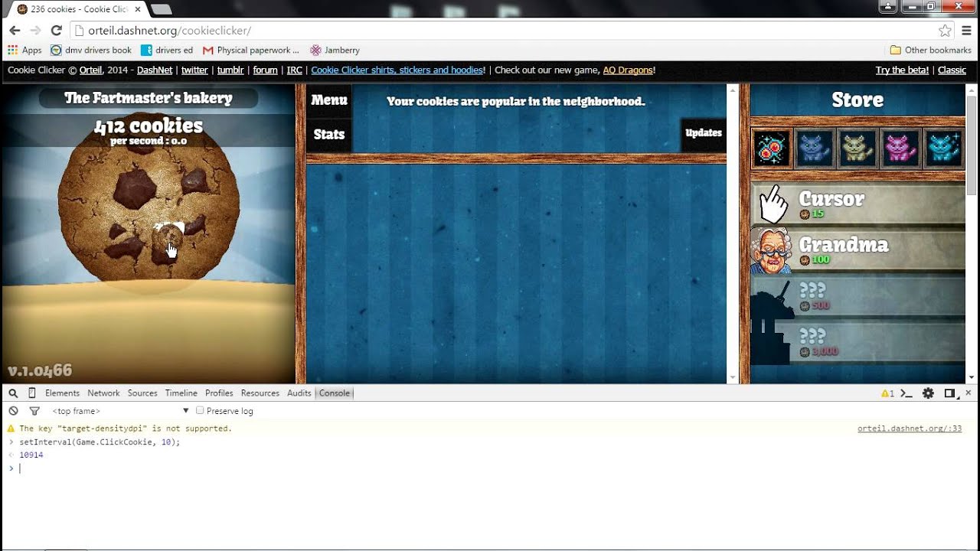Open orteil.dashnet.org/:33 source link
The width and height of the screenshot is (980, 551).
[910, 429]
